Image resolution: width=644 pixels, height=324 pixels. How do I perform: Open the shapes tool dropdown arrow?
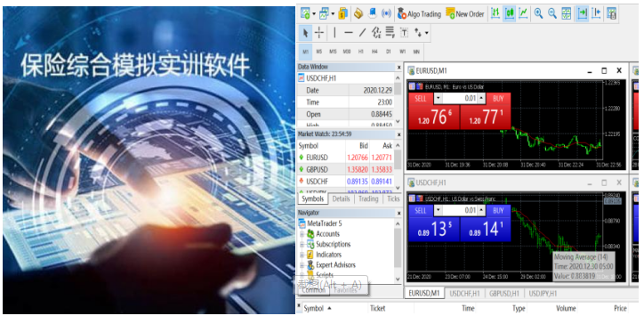click(427, 32)
